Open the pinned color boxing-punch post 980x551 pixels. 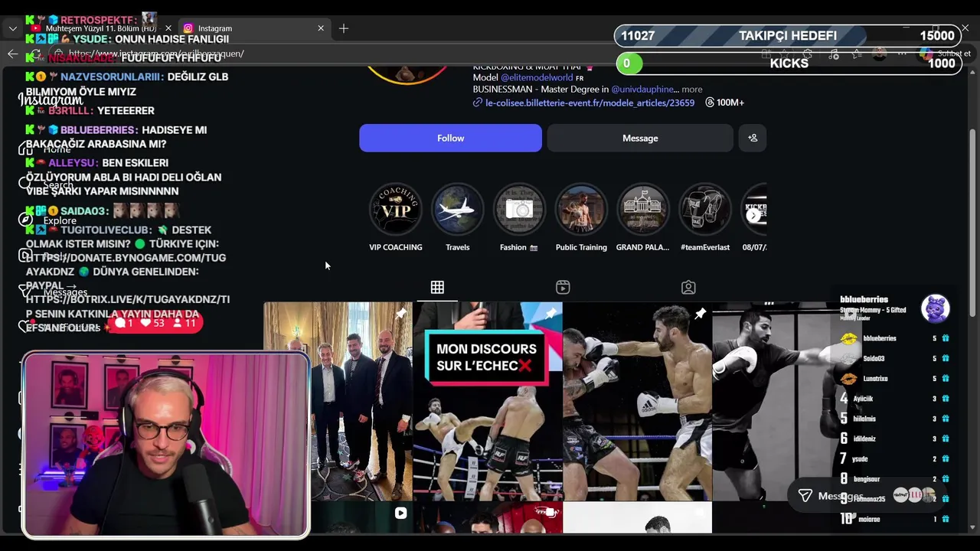637,401
